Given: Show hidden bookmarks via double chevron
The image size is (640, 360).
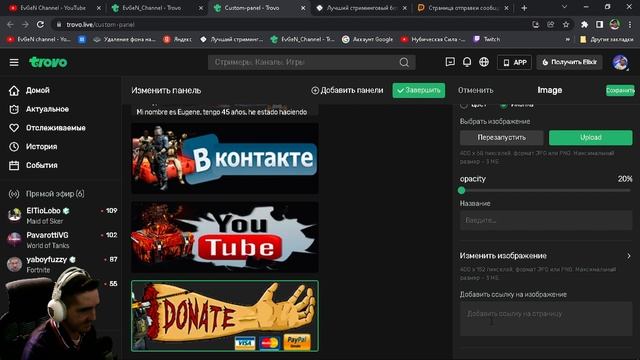Looking at the screenshot, I should [567, 39].
